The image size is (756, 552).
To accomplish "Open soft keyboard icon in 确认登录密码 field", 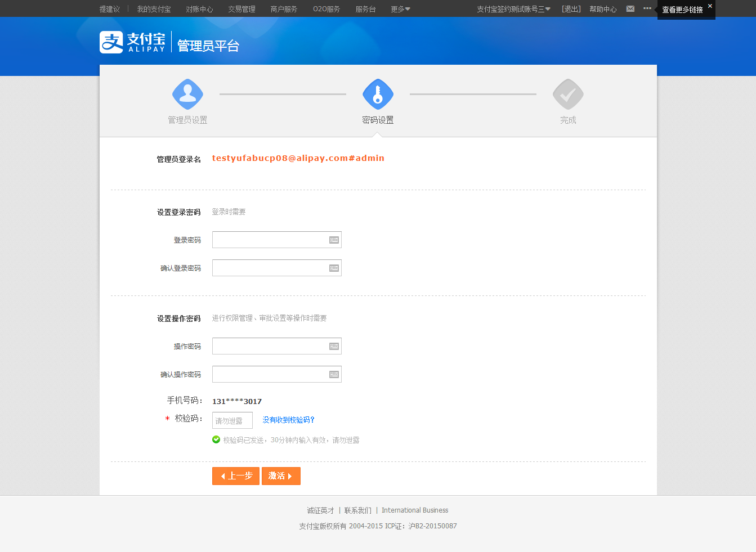I will point(334,268).
